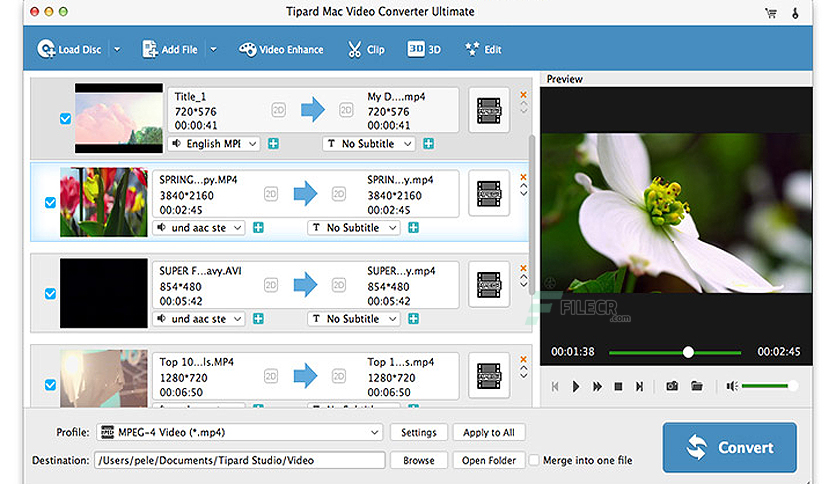Toggle source 2D mode for Title_1
This screenshot has height=484, width=836.
coord(278,110)
